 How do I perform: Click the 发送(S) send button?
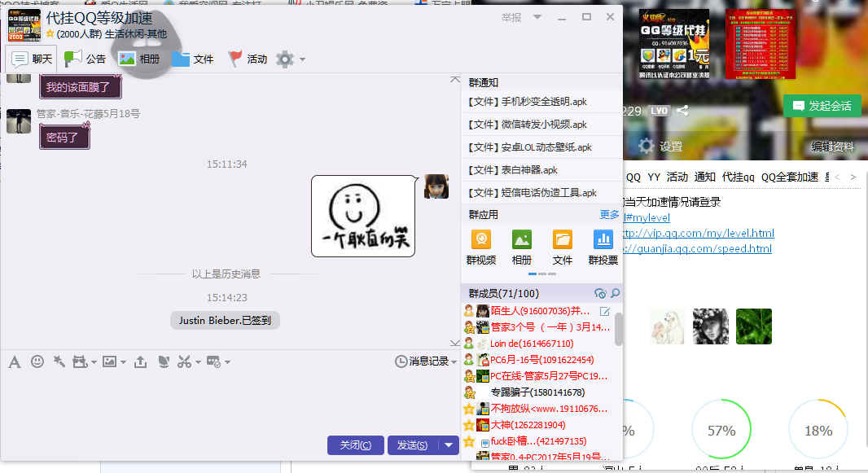413,445
